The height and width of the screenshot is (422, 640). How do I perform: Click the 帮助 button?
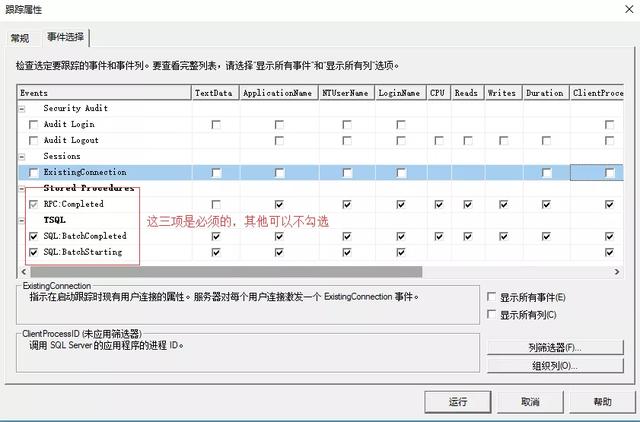click(602, 402)
